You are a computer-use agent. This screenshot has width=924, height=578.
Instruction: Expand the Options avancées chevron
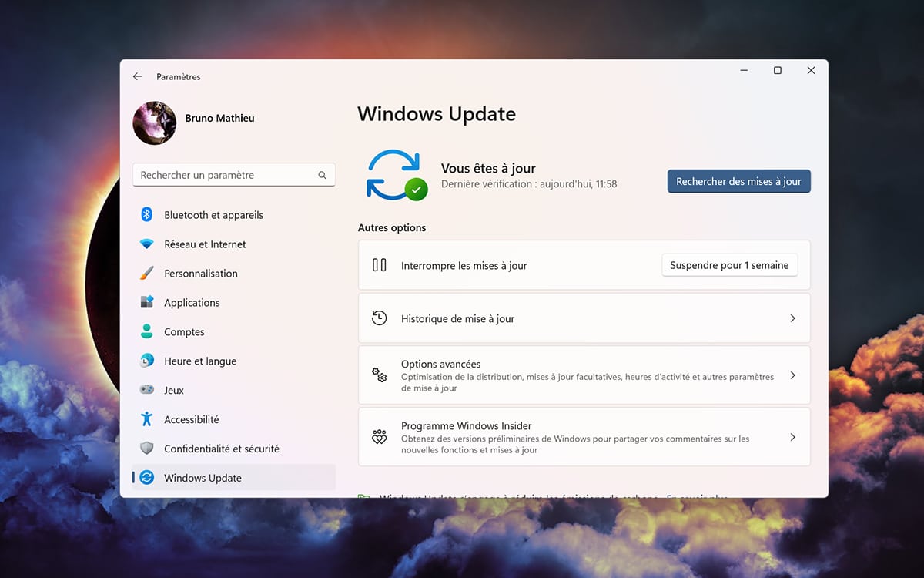coord(792,375)
